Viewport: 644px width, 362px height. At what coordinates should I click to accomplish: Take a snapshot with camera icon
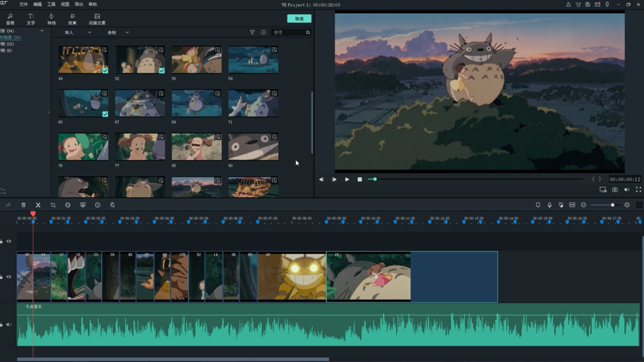click(x=615, y=190)
